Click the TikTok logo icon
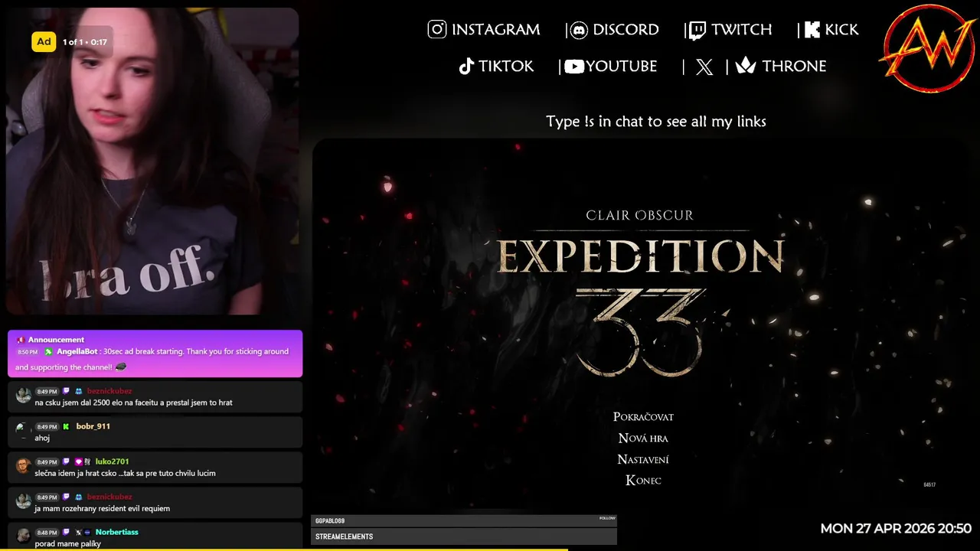Viewport: 980px width, 551px height. coord(466,67)
